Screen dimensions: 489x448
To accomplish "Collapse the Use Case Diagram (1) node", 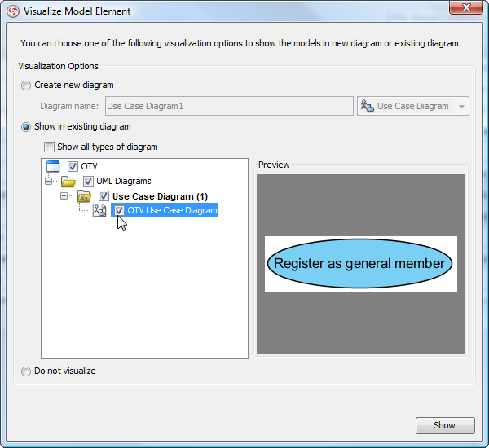I will coord(64,196).
